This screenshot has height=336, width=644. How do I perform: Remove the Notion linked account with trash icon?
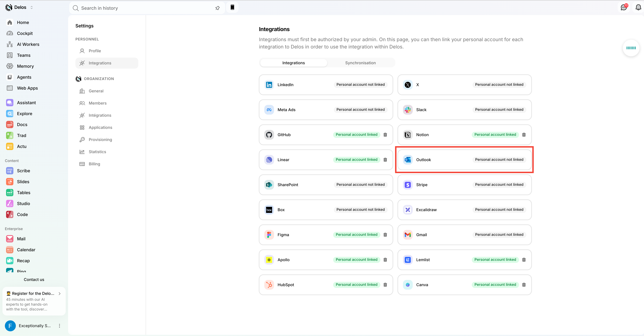click(x=524, y=135)
